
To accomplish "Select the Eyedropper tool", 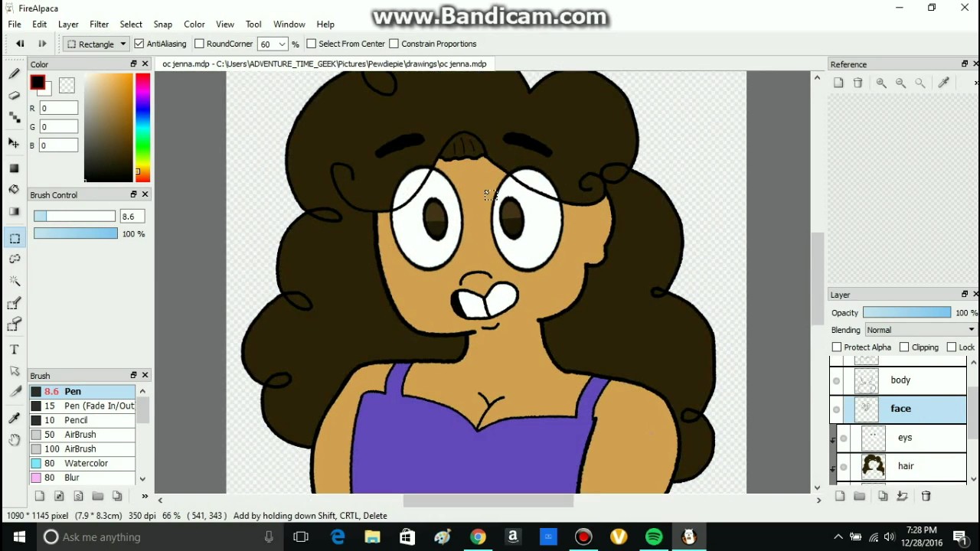I will point(14,418).
